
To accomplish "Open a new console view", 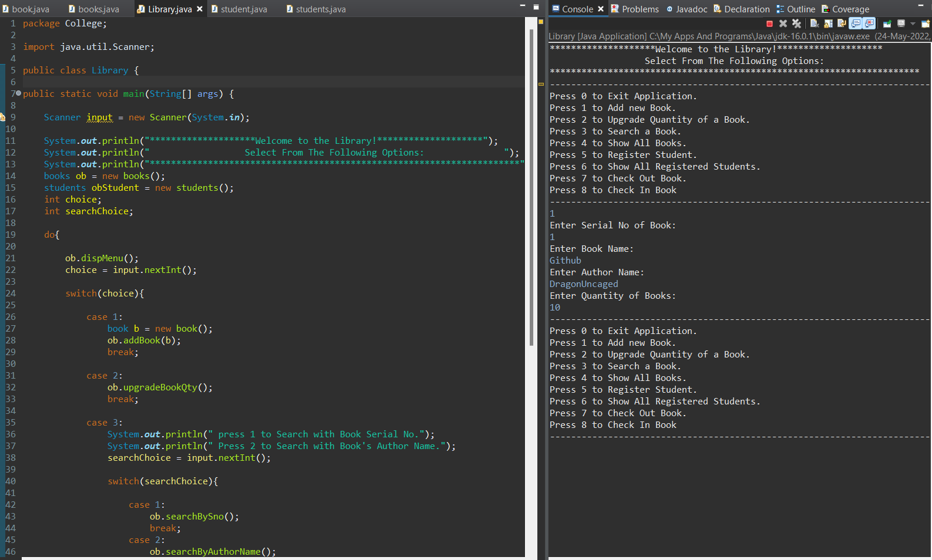I will click(925, 23).
